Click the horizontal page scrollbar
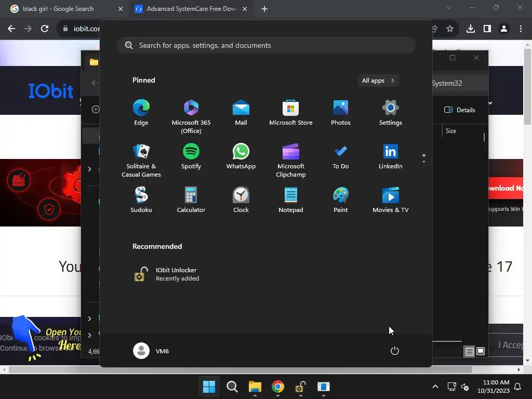The width and height of the screenshot is (532, 399). pos(240,369)
